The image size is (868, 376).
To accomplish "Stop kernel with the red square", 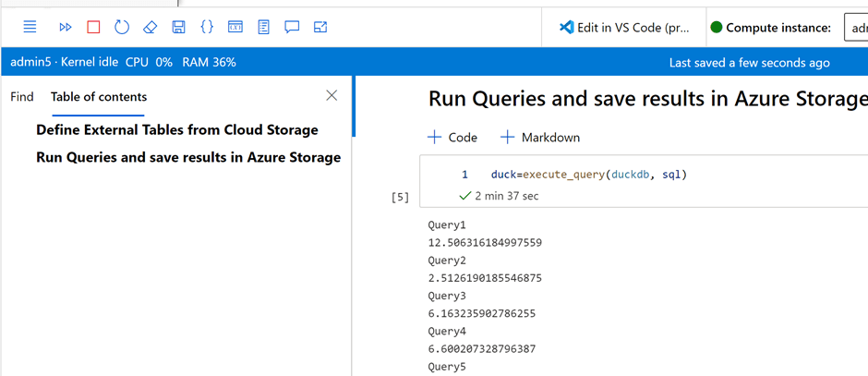I will pos(93,28).
